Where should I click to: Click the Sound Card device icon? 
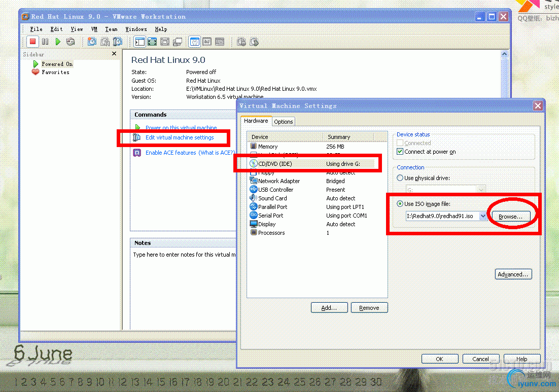point(254,198)
